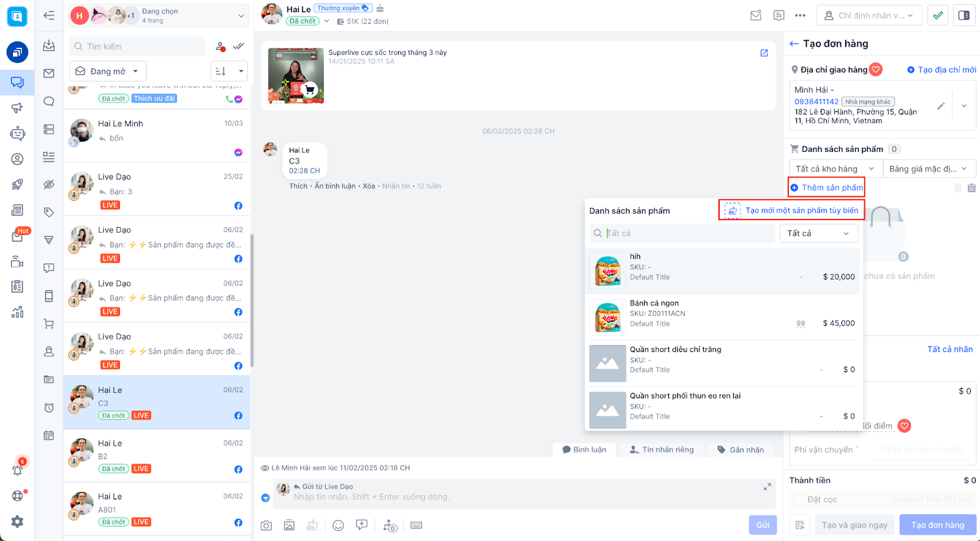Open the Hai Le Minh conversation

click(157, 136)
